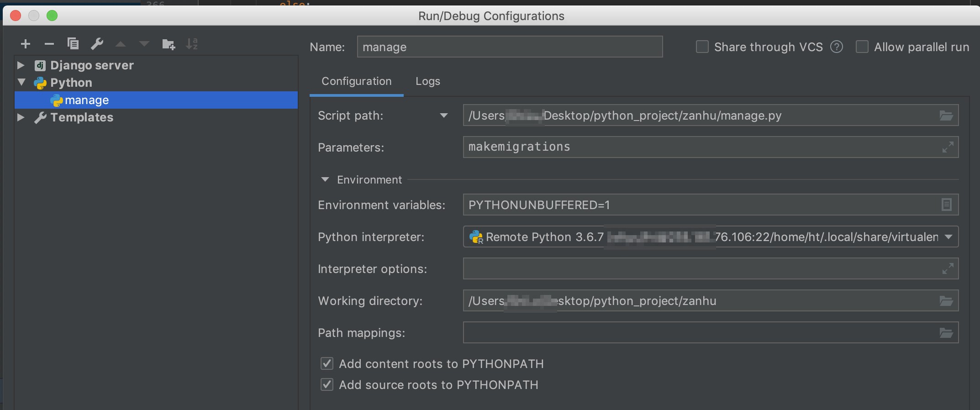Create new folder for configurations
980x410 pixels.
(169, 44)
